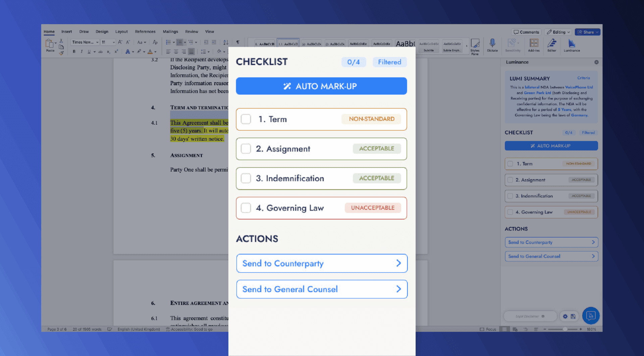The height and width of the screenshot is (356, 644).
Task: Open the Luminance chat bubble button
Action: 591,316
